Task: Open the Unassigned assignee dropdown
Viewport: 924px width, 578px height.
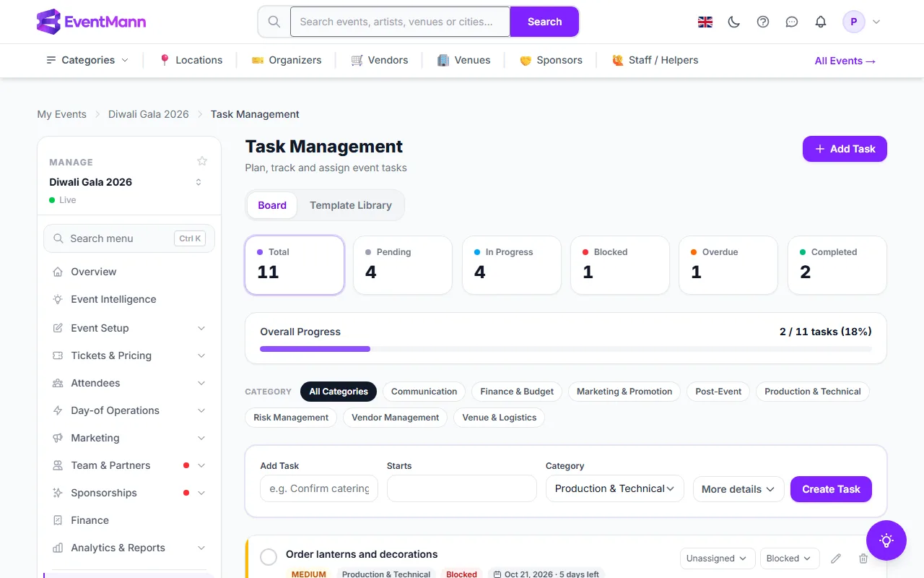Action: pos(718,558)
